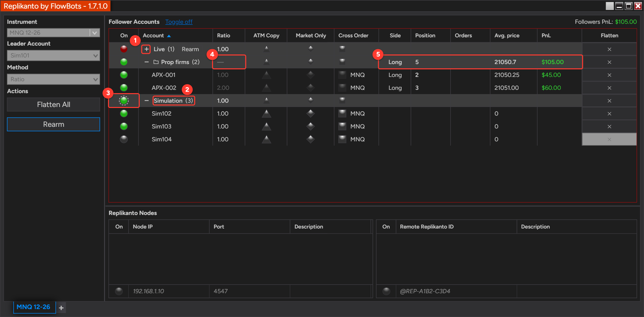Toggle ATM Copy triangle for Sim104
Screen dimensions: 644x317
(x=266, y=139)
